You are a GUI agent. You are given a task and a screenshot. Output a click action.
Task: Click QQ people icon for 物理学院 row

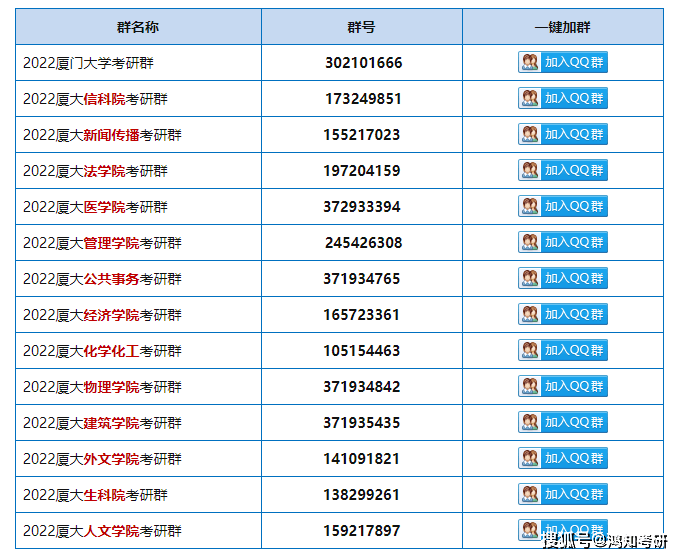[530, 386]
